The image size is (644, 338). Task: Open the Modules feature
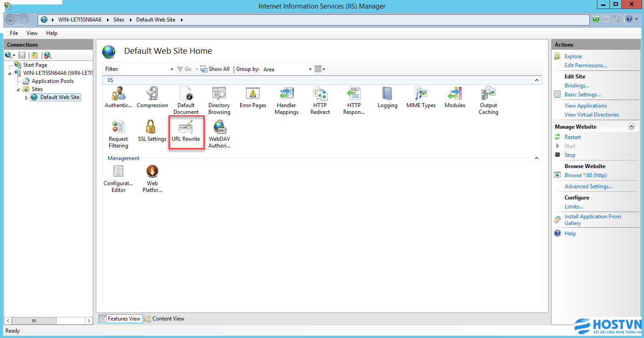(454, 98)
